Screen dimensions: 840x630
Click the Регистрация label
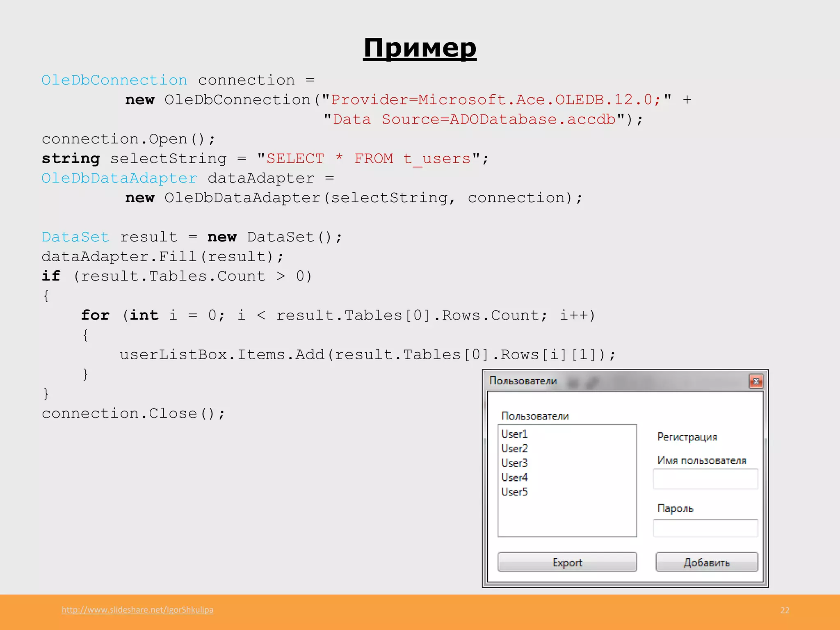coord(687,437)
